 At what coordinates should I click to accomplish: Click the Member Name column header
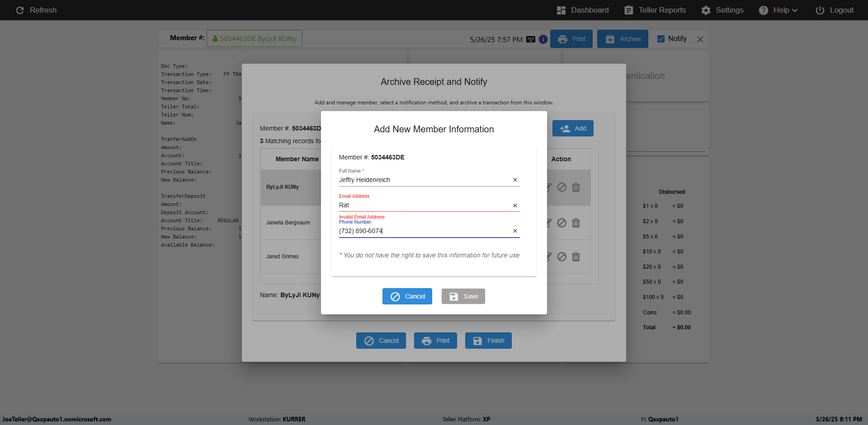297,159
